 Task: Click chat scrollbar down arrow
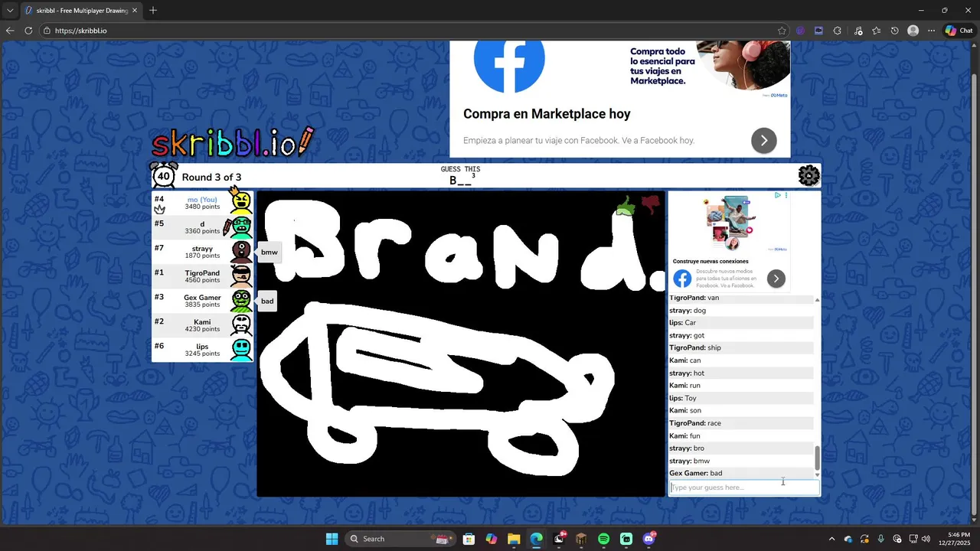tap(817, 475)
